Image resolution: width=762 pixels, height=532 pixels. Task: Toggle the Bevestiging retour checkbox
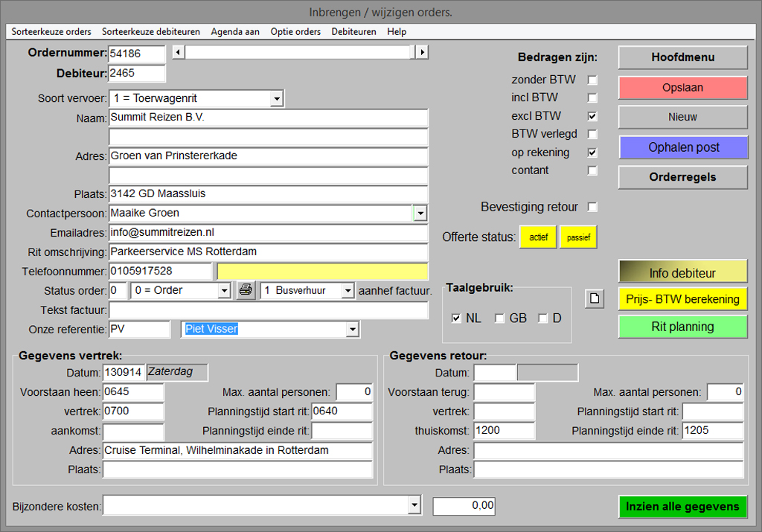click(592, 207)
